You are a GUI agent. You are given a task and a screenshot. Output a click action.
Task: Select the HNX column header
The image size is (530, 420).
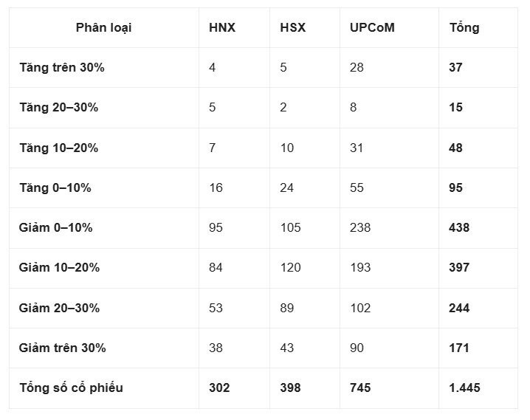222,28
